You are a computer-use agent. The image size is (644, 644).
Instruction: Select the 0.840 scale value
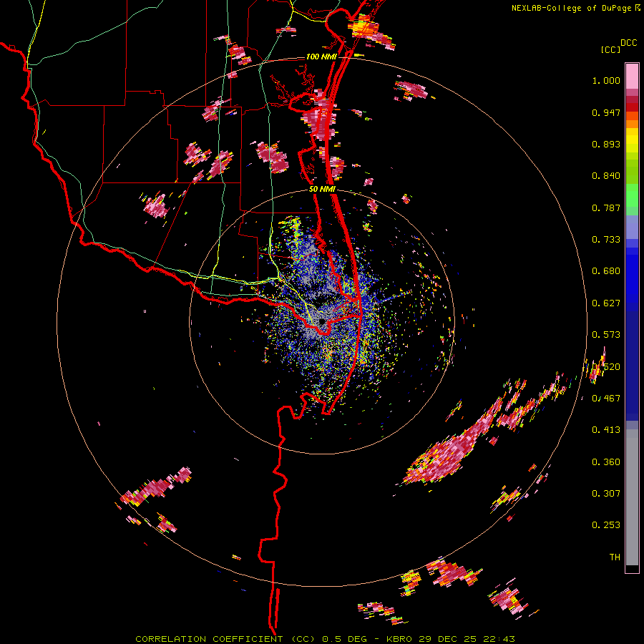point(606,176)
